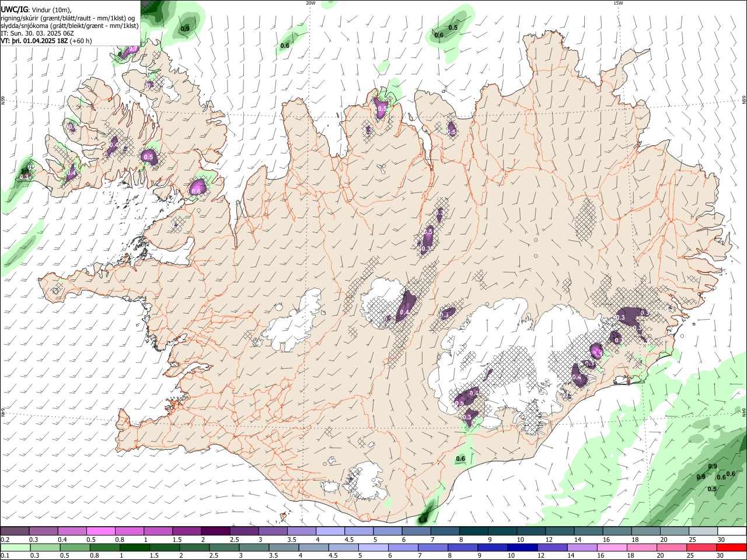This screenshot has height=560, width=747.
Task: Click the lower legend swatch spanning 7 to 8
Action: [433, 548]
